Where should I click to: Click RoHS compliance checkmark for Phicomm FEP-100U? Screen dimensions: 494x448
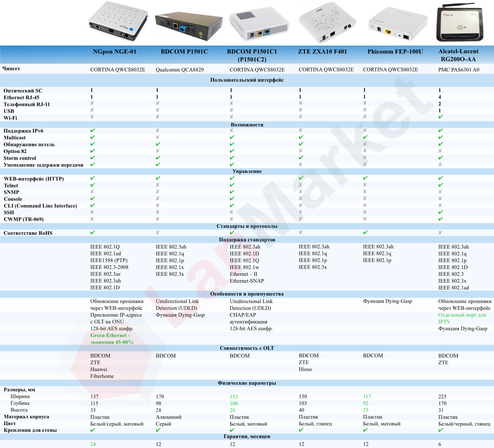point(365,233)
